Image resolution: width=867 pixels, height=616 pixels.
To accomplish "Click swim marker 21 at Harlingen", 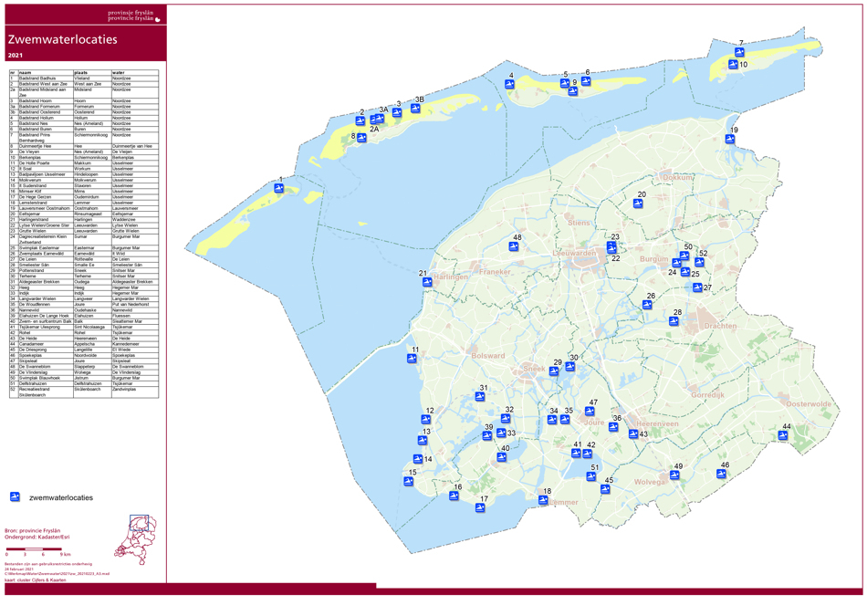I will pos(427,283).
